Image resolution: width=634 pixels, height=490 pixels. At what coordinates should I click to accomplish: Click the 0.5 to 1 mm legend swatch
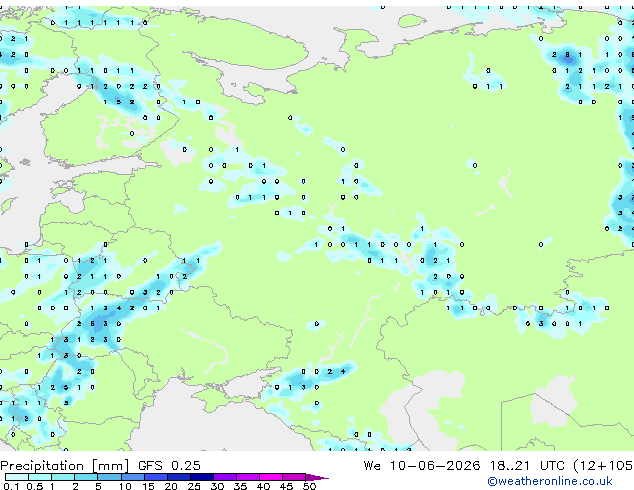pos(40,477)
